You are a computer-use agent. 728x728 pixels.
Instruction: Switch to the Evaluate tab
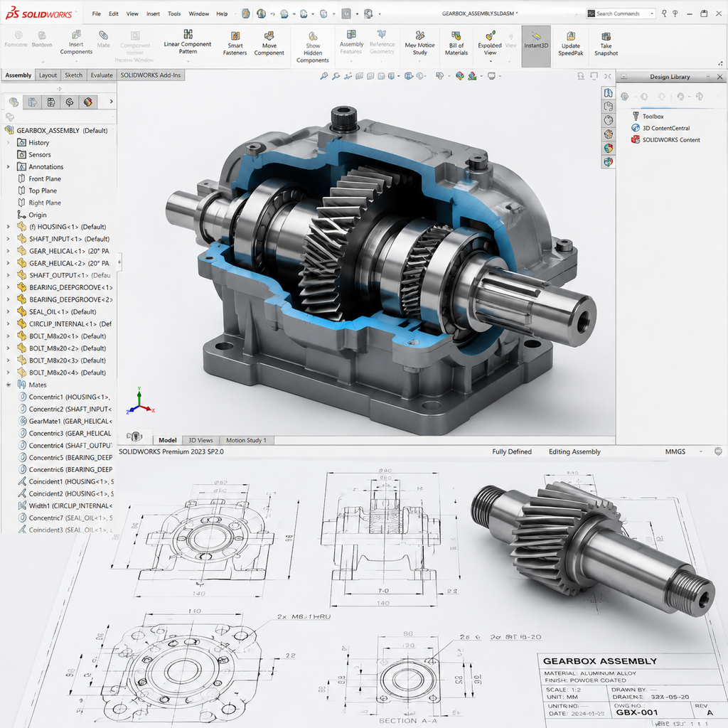(x=102, y=75)
